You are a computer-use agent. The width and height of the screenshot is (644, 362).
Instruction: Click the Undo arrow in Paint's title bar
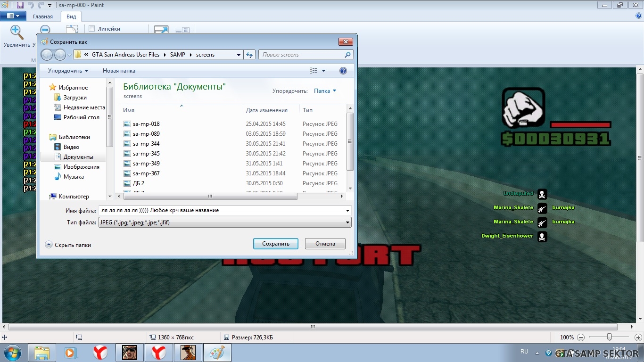pyautogui.click(x=31, y=5)
